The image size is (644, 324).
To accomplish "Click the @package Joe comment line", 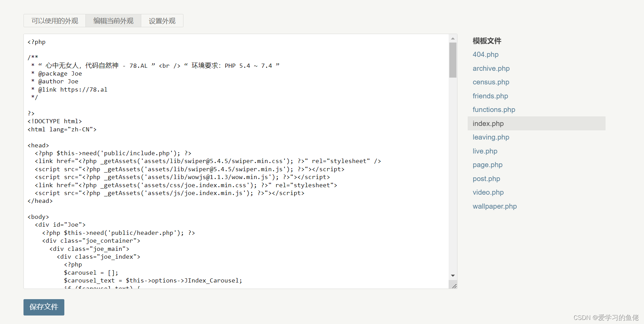I will pos(57,74).
